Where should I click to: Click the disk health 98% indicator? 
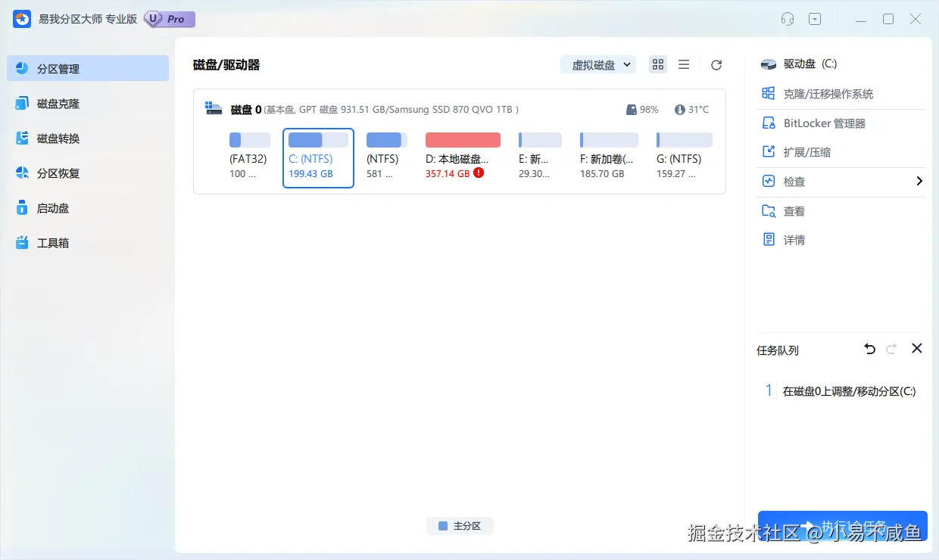click(x=642, y=110)
